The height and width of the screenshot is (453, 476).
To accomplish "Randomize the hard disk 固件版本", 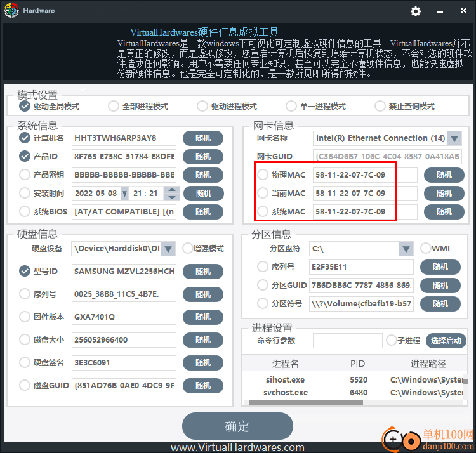I will coord(203,317).
